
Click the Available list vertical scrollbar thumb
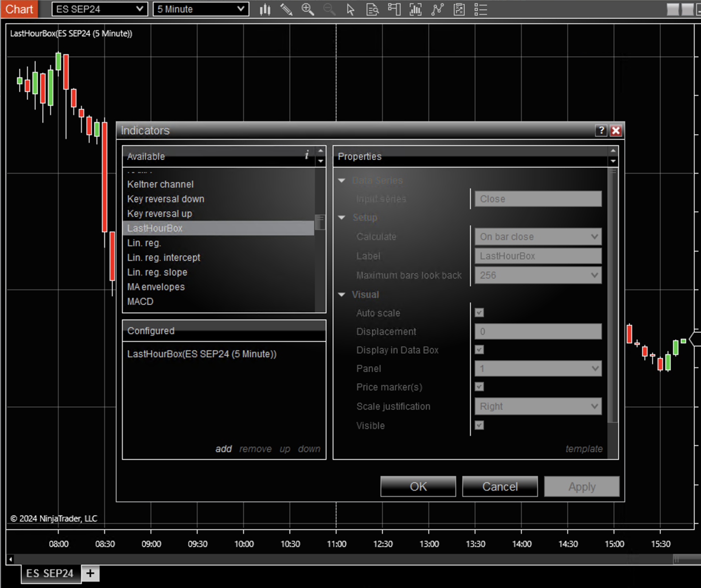click(x=320, y=222)
